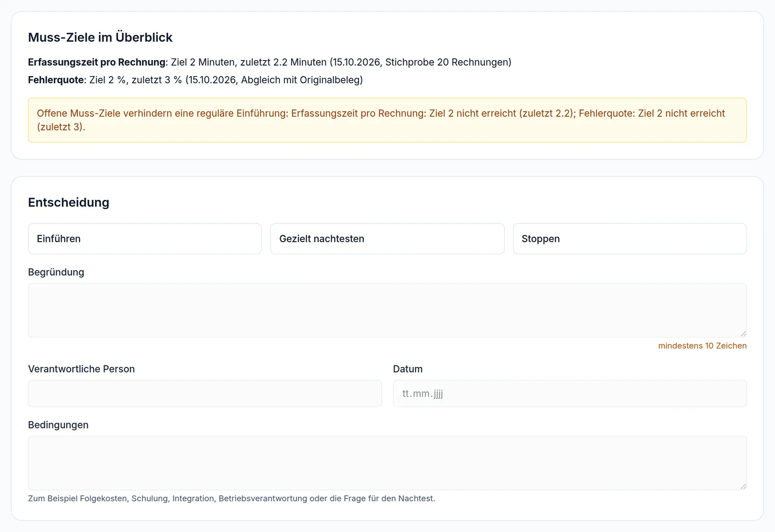The height and width of the screenshot is (532, 775).
Task: Focus the Bedingungen text area
Action: click(x=387, y=463)
